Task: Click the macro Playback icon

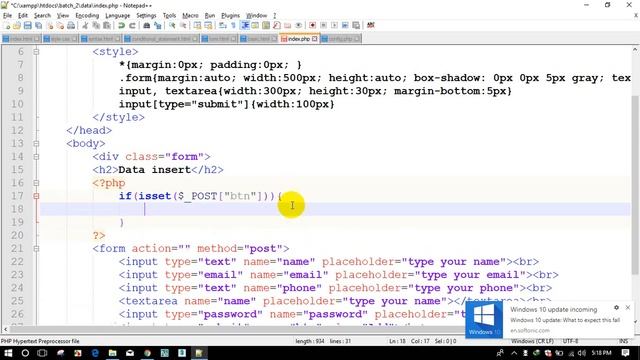Action: [x=334, y=25]
